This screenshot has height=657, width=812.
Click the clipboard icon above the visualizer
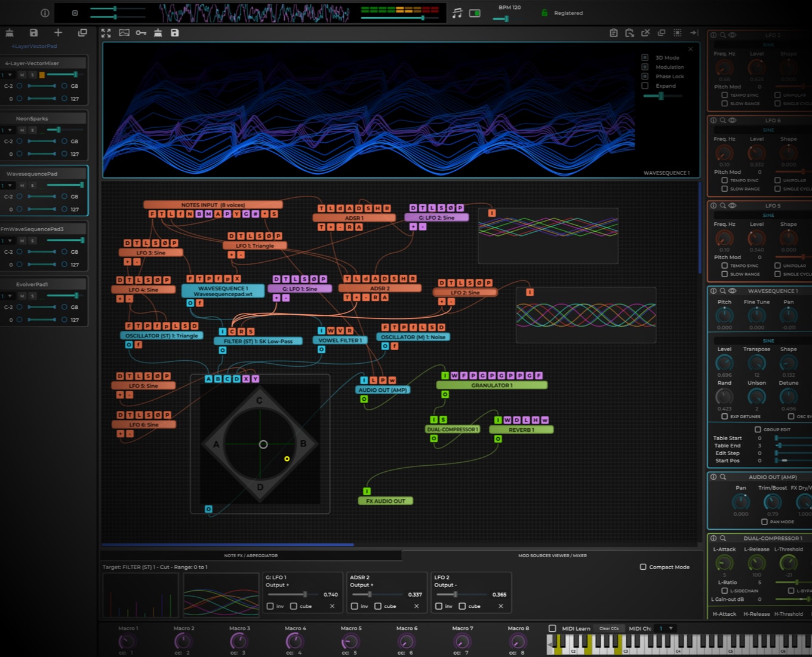(x=614, y=33)
